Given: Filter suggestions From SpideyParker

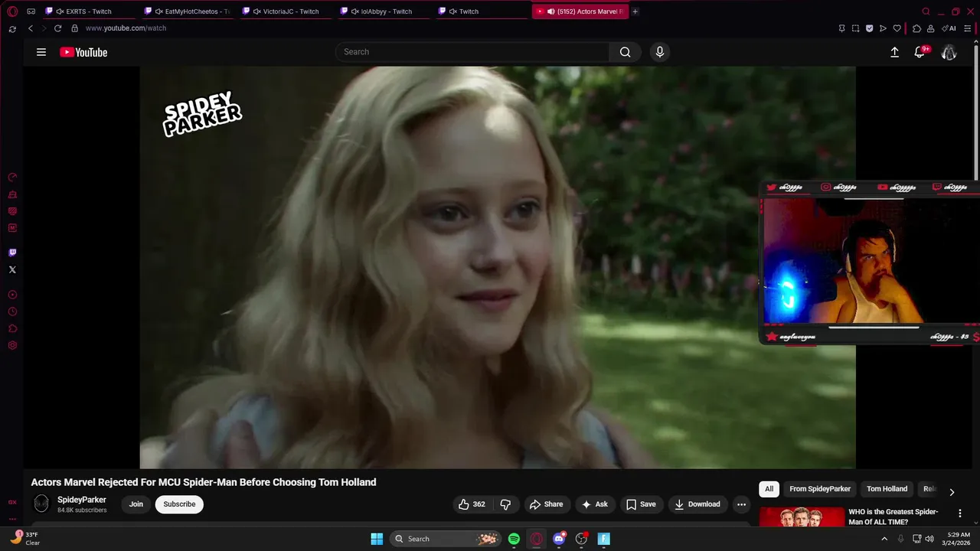Looking at the screenshot, I should [x=820, y=489].
